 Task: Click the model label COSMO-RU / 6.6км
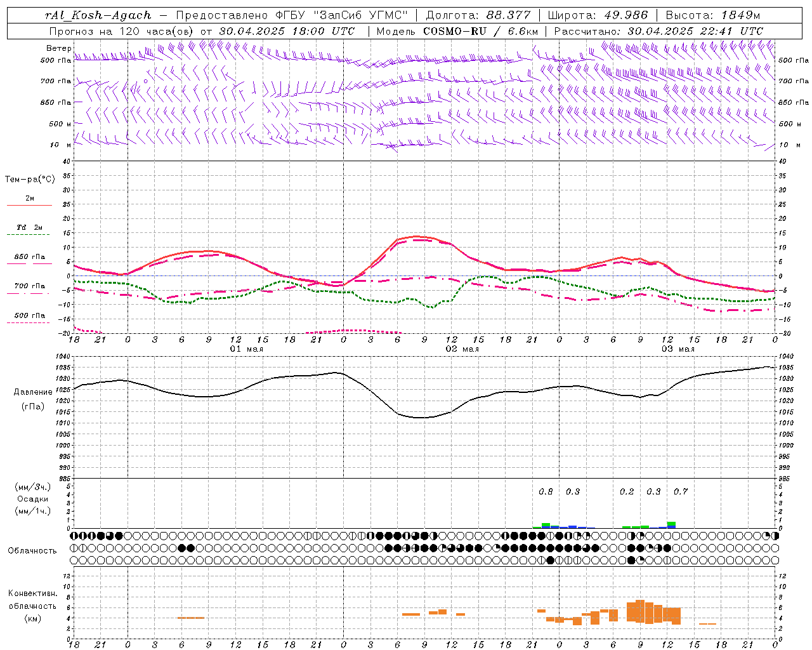click(x=481, y=31)
